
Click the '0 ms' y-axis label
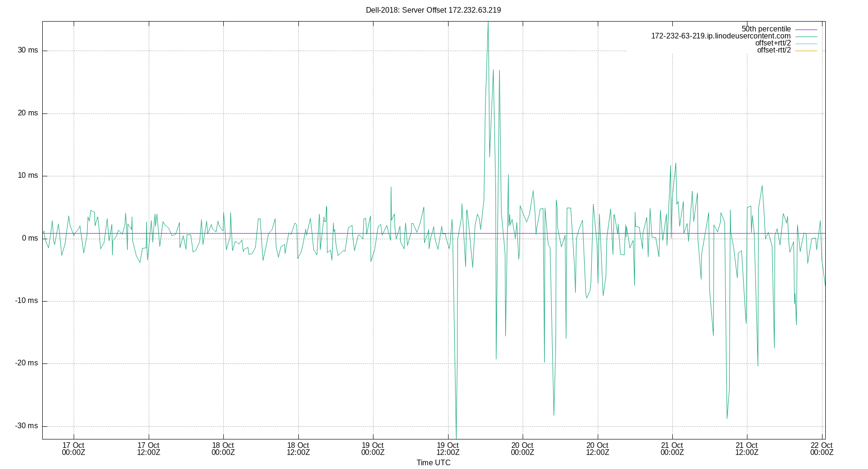[30, 238]
